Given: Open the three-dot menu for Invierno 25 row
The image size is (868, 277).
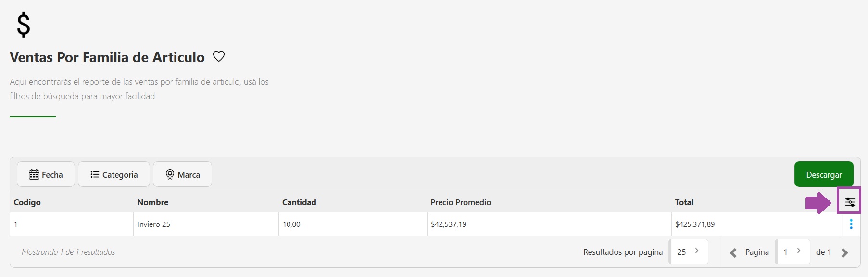Looking at the screenshot, I should [851, 224].
